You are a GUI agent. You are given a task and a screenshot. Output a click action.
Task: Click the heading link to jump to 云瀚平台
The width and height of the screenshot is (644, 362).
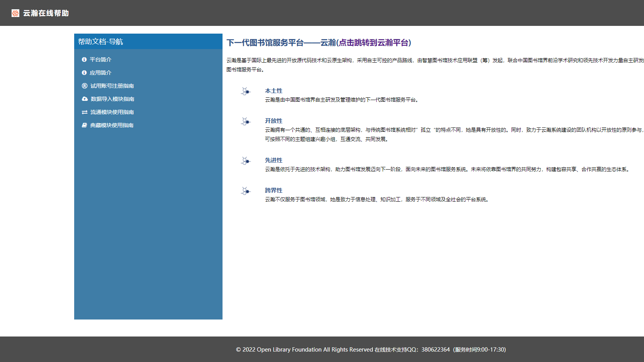pos(319,42)
